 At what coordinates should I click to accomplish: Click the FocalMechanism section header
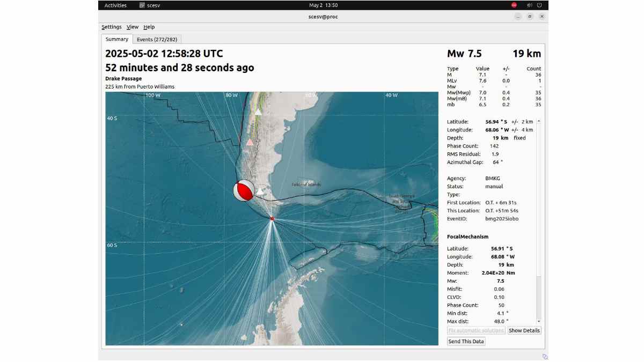coord(467,237)
